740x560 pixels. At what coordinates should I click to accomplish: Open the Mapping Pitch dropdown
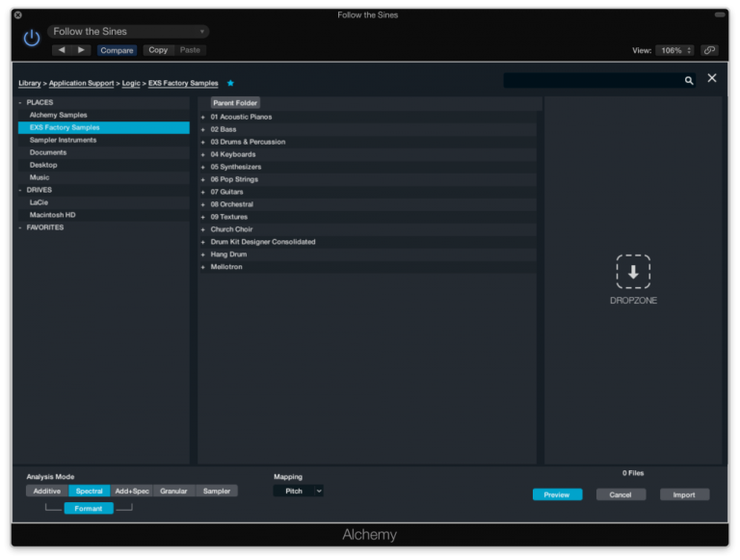point(299,491)
